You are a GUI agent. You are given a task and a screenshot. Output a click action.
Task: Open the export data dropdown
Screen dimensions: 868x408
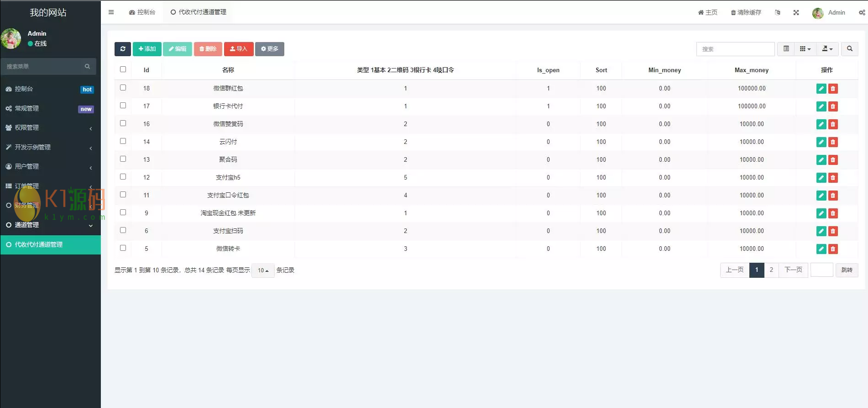pyautogui.click(x=827, y=49)
